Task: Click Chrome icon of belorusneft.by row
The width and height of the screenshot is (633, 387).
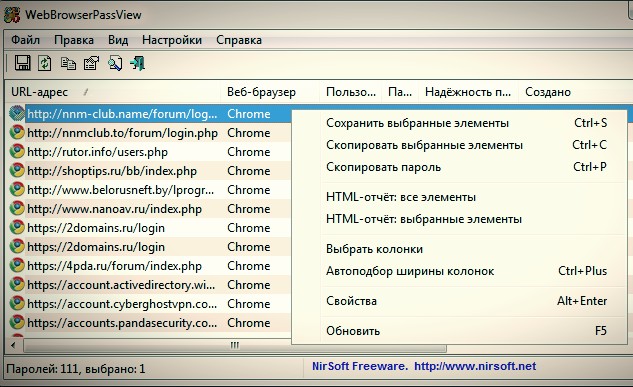Action: (17, 190)
